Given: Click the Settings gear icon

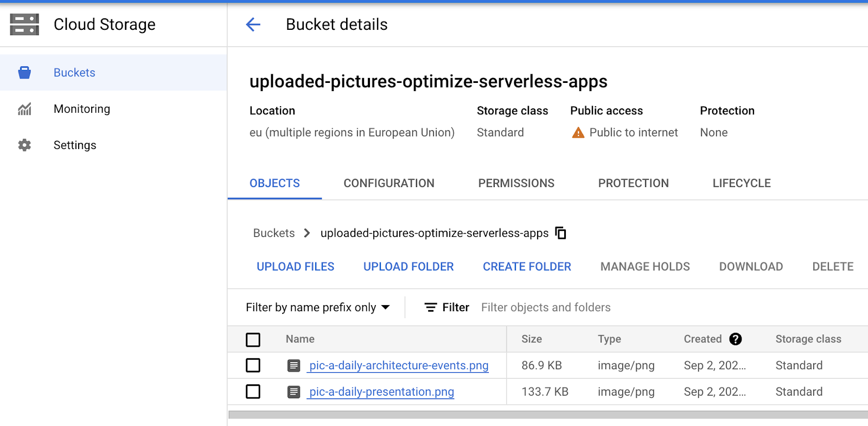Looking at the screenshot, I should click(24, 145).
